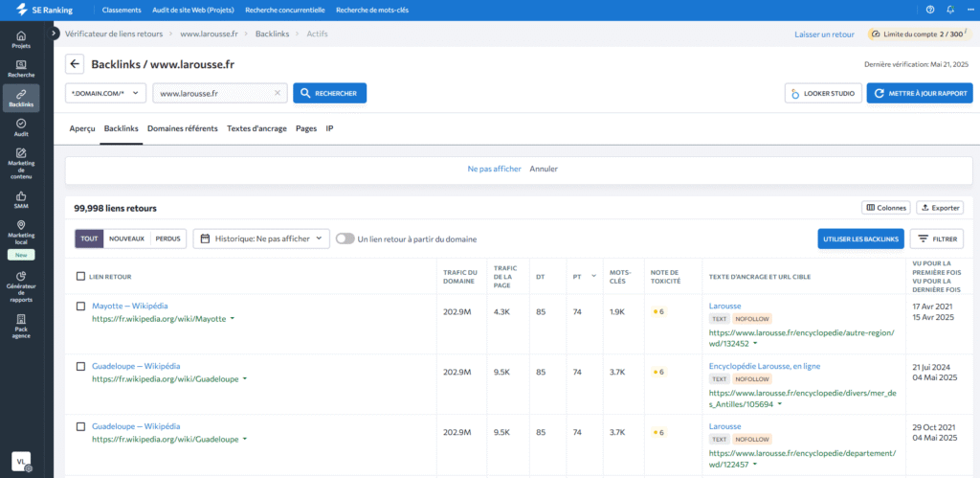Open the *.DOMAIN.COM/* scope dropdown

coord(105,93)
